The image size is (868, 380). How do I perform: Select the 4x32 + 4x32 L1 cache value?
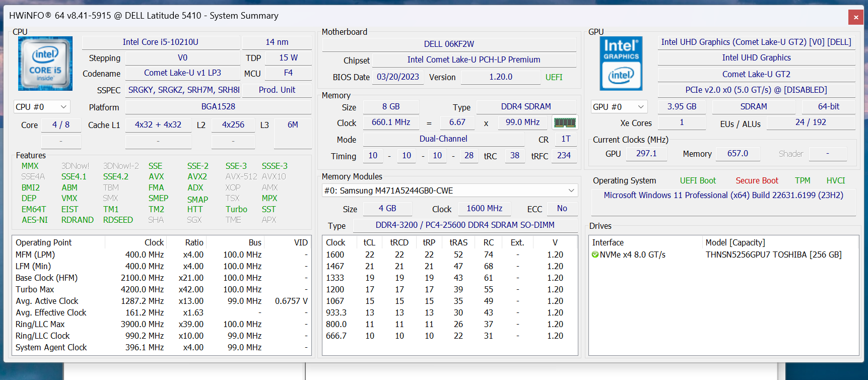point(158,125)
